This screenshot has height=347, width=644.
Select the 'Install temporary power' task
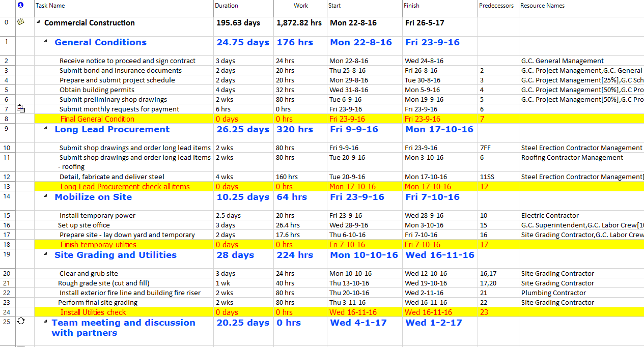click(x=97, y=215)
